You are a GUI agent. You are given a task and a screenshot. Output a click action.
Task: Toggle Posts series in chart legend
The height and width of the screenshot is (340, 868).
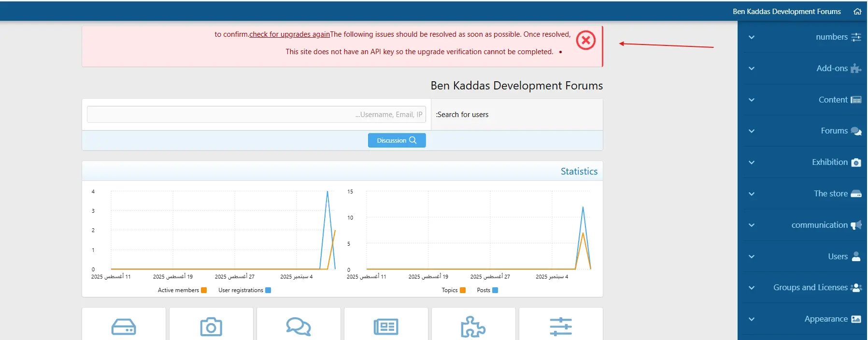[x=495, y=290]
